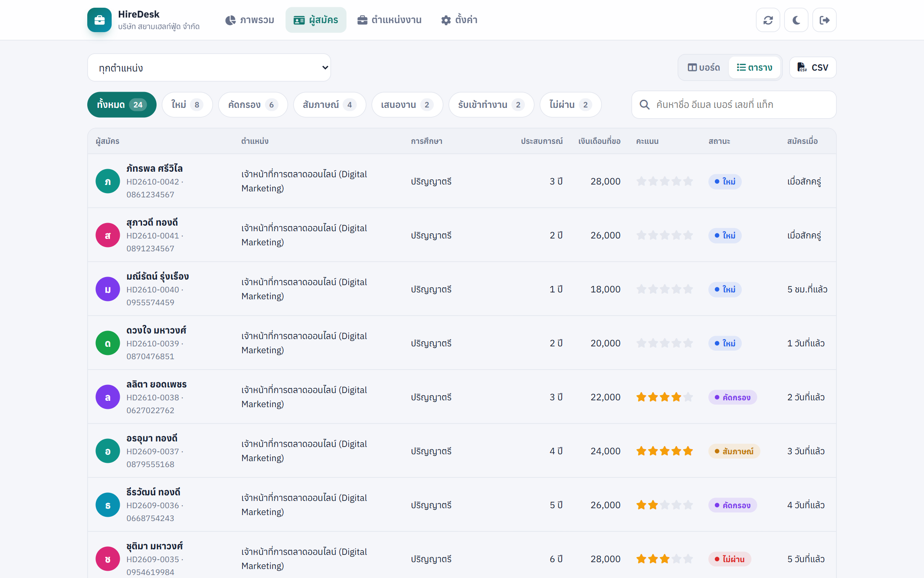Click the คะแนน column header
Screen dimensions: 924x578
pyautogui.click(x=647, y=141)
